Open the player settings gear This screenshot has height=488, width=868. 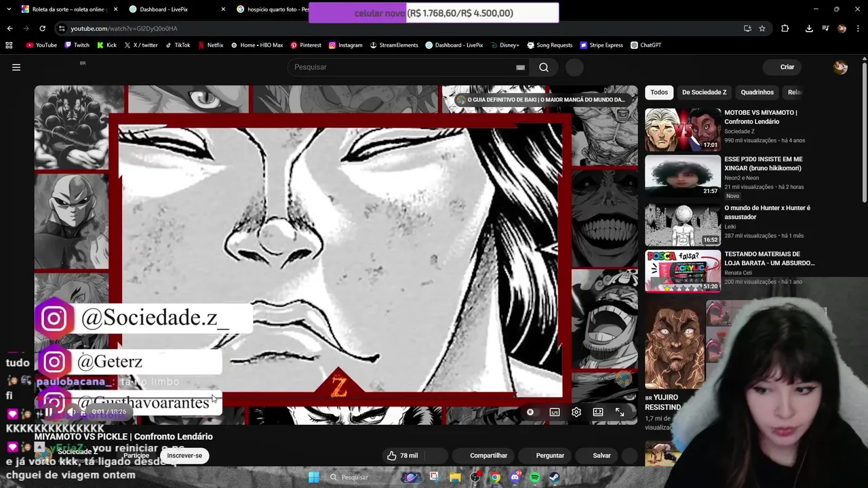pyautogui.click(x=576, y=412)
